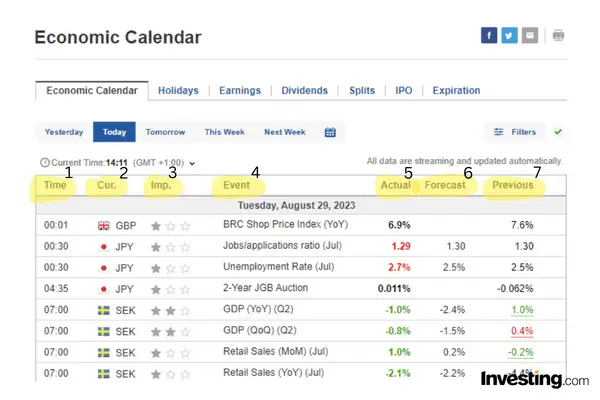Show Next Week's events
The image size is (600, 400).
(x=285, y=132)
